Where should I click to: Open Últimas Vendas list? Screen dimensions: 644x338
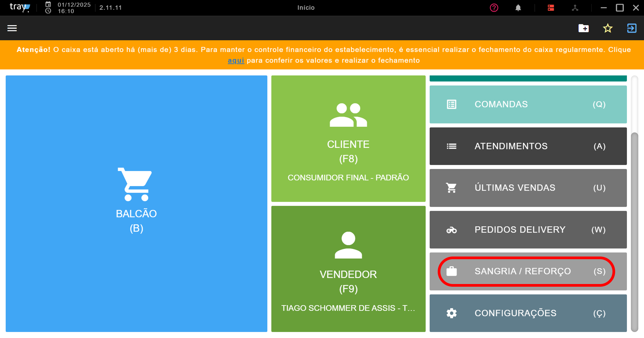click(x=528, y=188)
